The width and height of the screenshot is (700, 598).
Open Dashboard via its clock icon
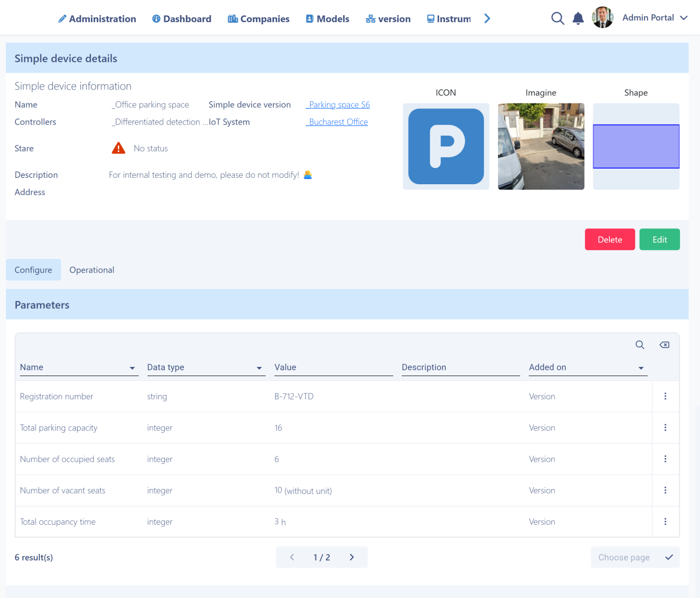[156, 18]
